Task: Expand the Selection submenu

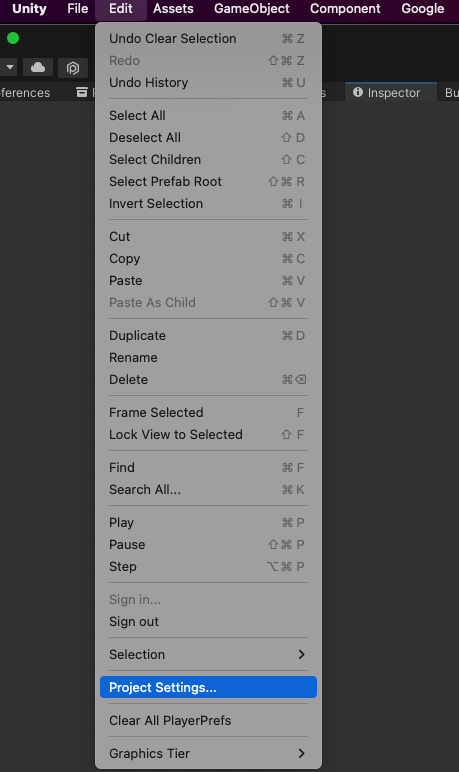Action: click(x=208, y=654)
